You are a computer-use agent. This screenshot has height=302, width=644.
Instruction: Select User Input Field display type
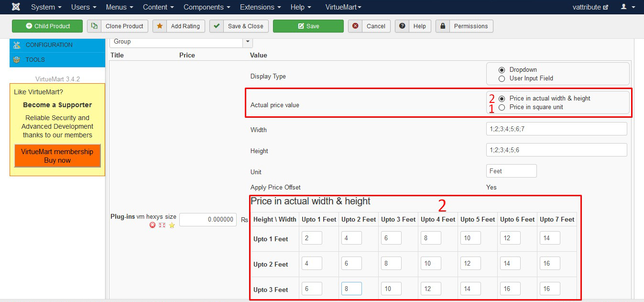[x=502, y=78]
